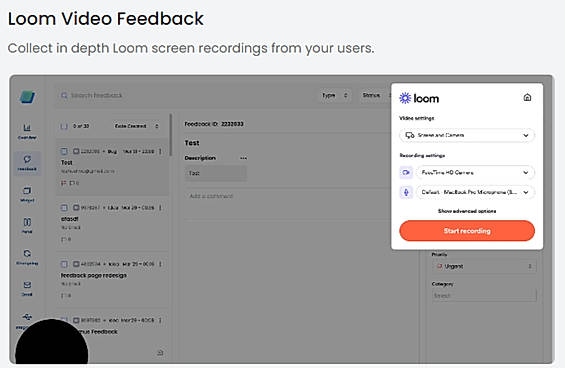Click the Feedback ID 2232033 text

click(214, 124)
